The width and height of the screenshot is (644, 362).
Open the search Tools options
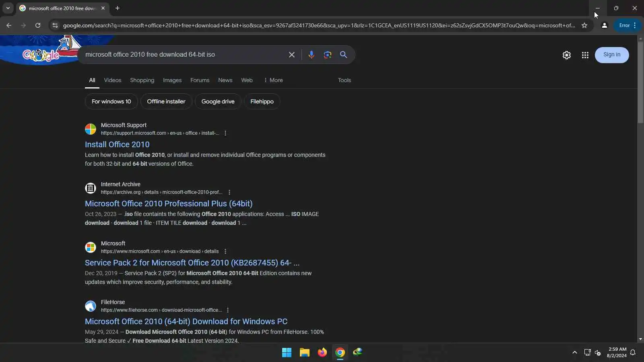click(x=345, y=80)
